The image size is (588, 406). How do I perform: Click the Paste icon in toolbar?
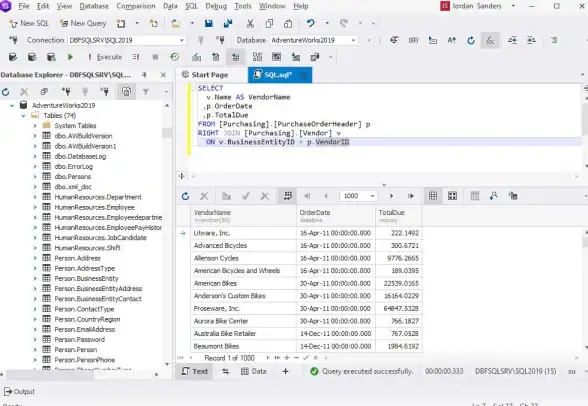[x=288, y=23]
